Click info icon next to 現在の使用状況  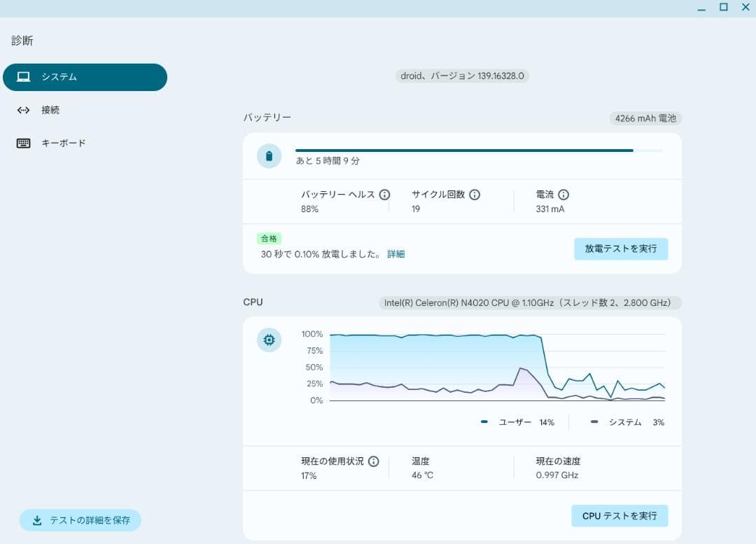coord(374,461)
